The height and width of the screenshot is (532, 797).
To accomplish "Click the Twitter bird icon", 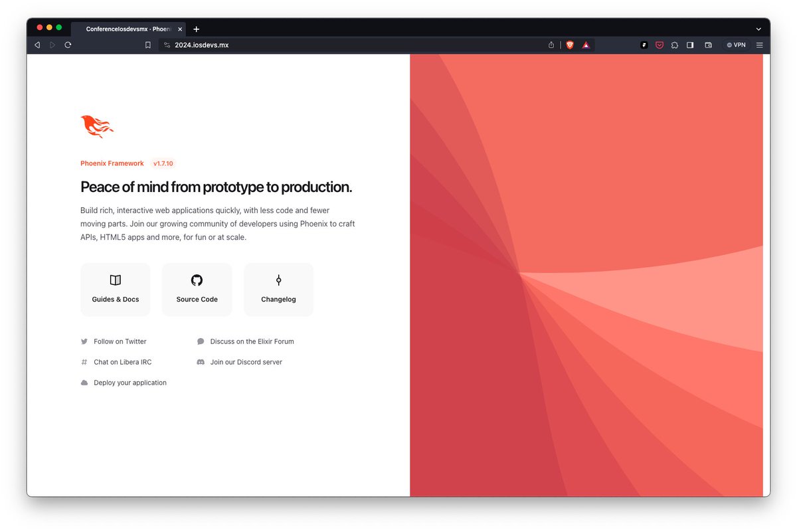I will click(84, 341).
